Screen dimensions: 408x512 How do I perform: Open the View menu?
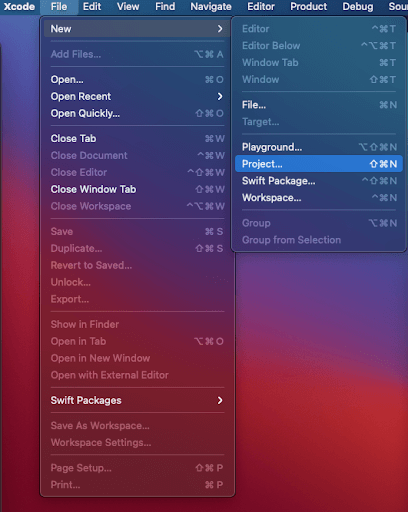point(128,7)
